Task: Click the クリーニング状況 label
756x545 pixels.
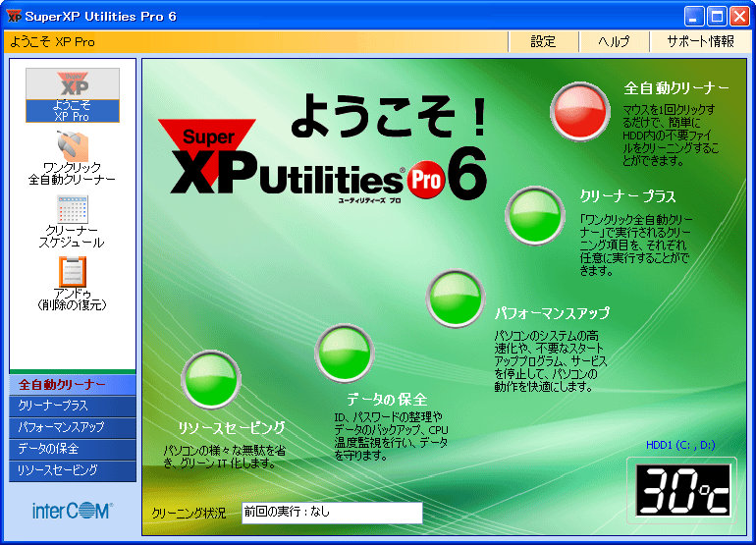Action: click(x=189, y=514)
